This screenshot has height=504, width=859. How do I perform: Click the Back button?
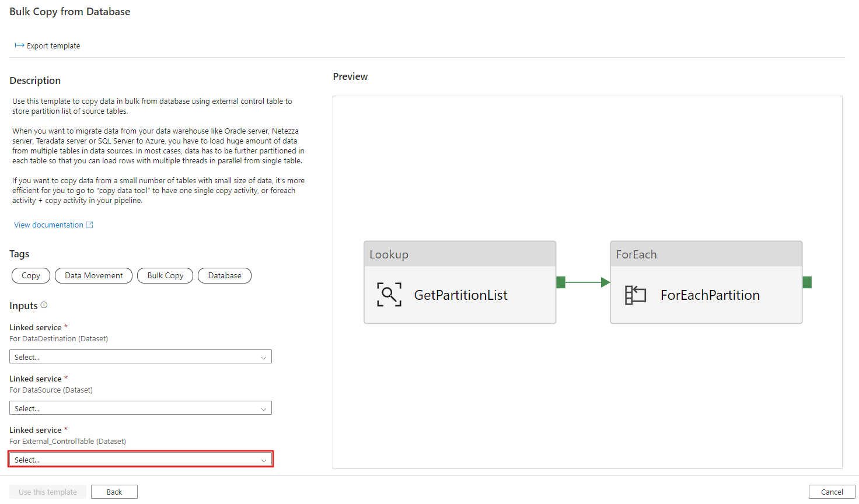click(x=114, y=491)
